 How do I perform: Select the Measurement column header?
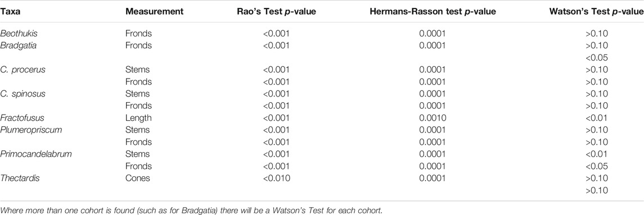tap(155, 12)
